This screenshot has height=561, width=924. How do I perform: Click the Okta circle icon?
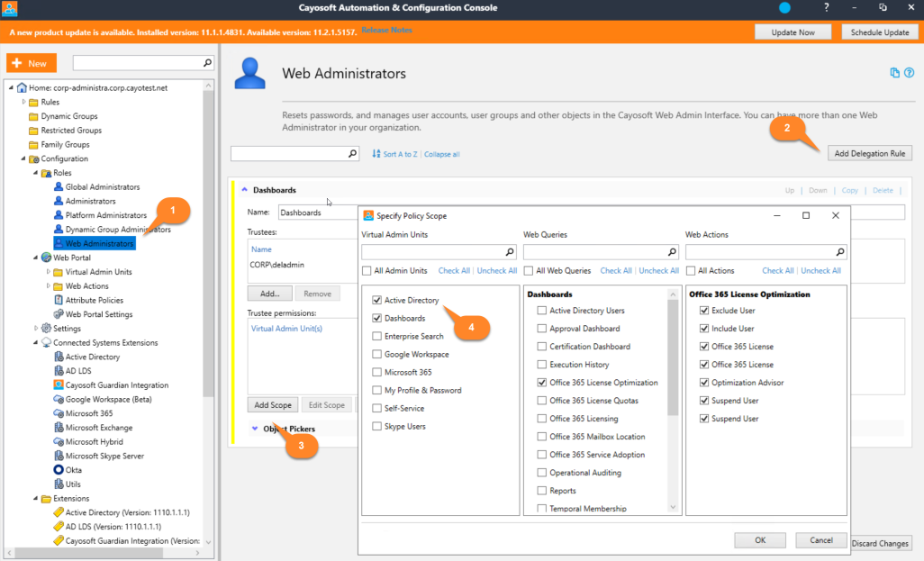coord(59,470)
